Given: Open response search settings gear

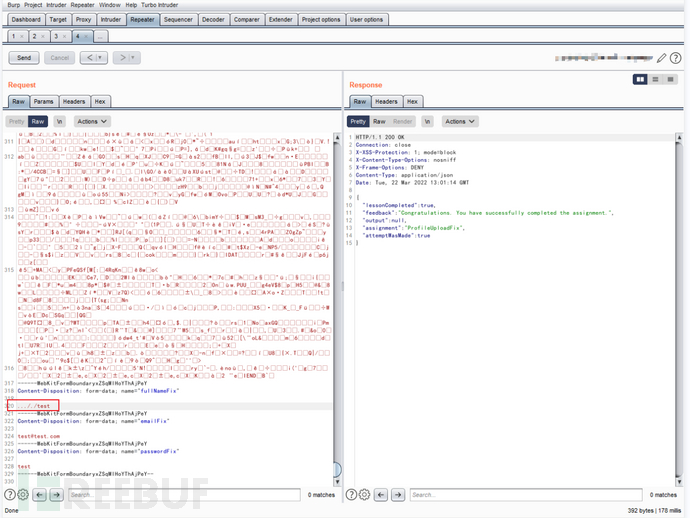Looking at the screenshot, I should (365, 495).
